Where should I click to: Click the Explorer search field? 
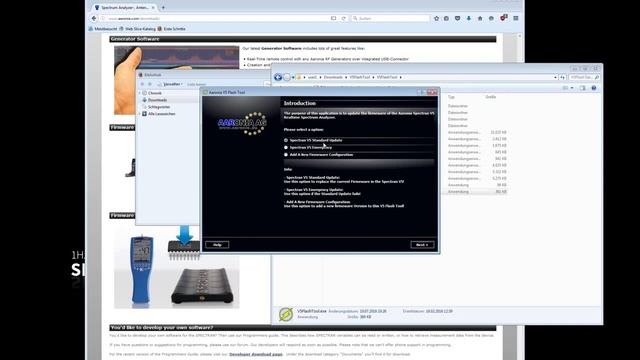pos(584,77)
